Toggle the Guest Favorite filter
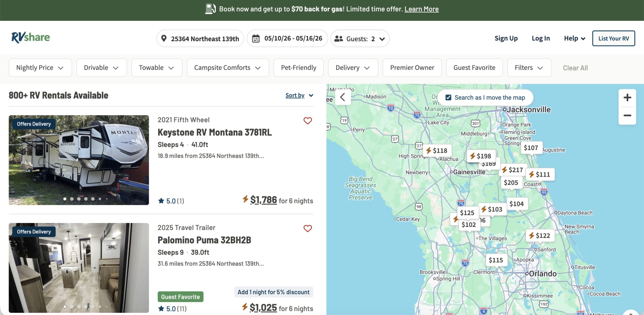Viewport: 644px width, 315px height. point(474,68)
